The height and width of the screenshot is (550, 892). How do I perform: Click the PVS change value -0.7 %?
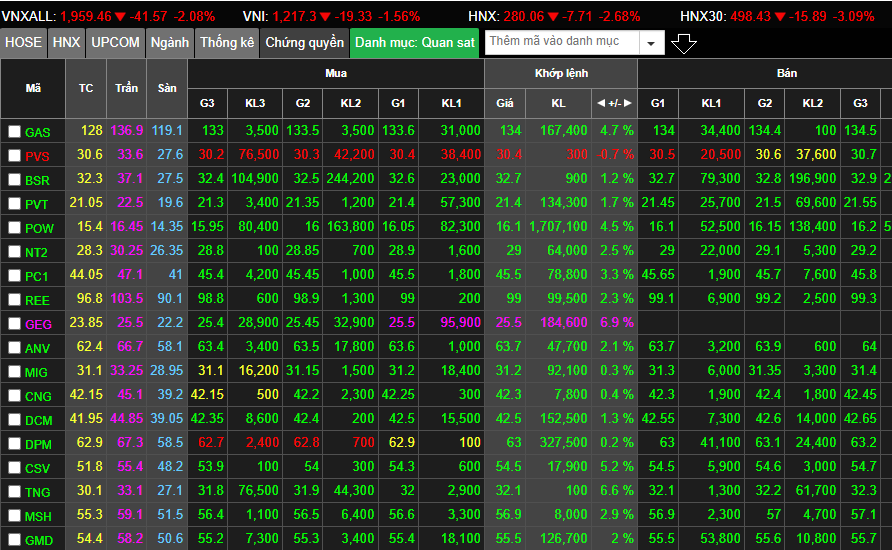616,154
